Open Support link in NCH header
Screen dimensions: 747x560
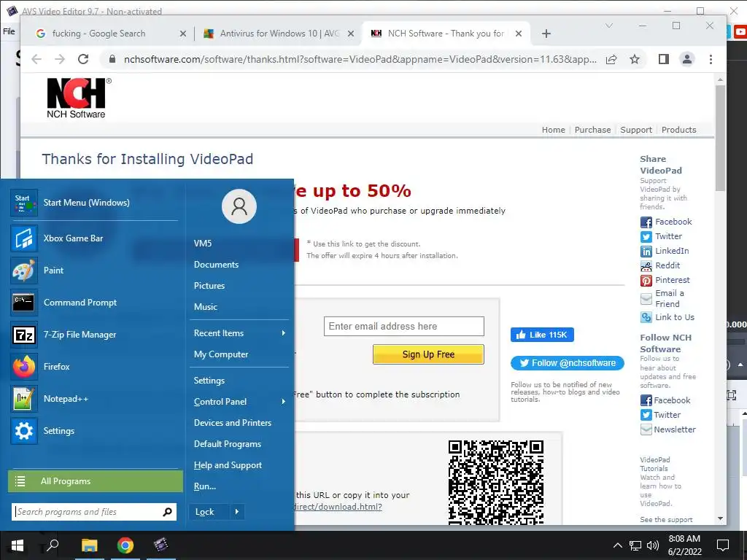point(636,130)
